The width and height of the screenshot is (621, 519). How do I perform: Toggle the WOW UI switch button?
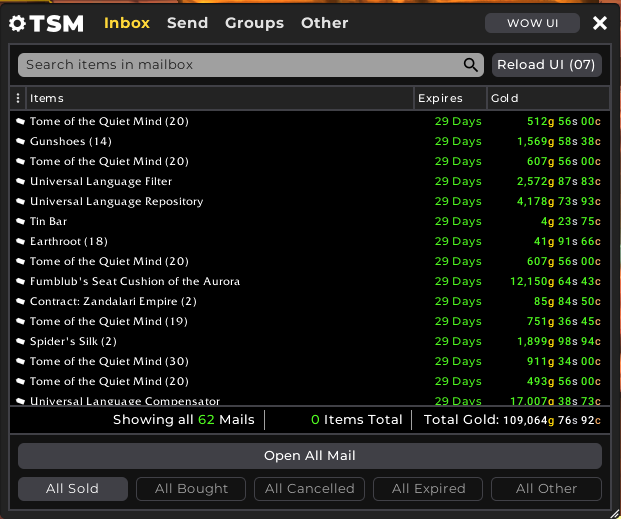point(531,23)
